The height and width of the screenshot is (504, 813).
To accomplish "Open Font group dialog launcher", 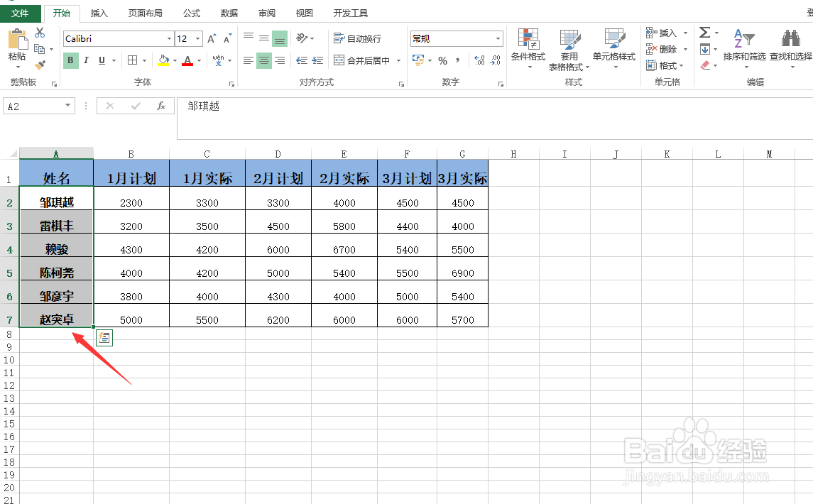I will click(231, 84).
